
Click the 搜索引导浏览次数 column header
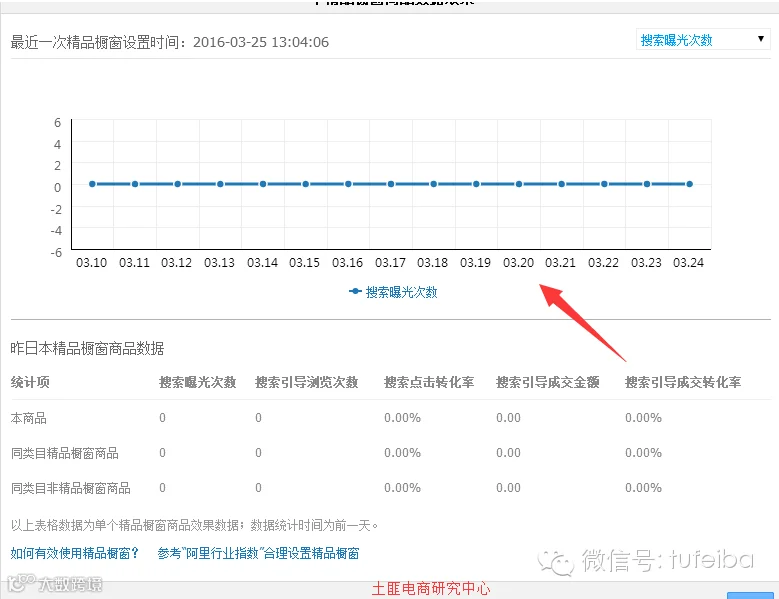point(307,382)
